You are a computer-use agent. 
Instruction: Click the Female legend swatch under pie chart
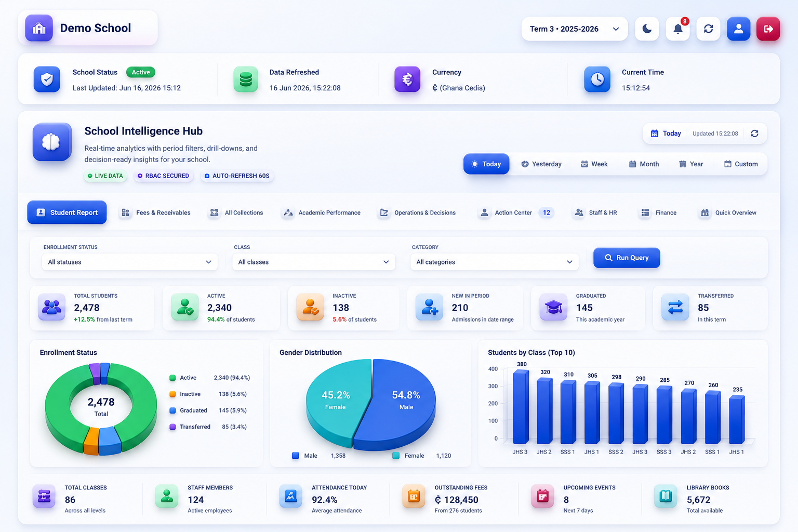click(x=396, y=456)
